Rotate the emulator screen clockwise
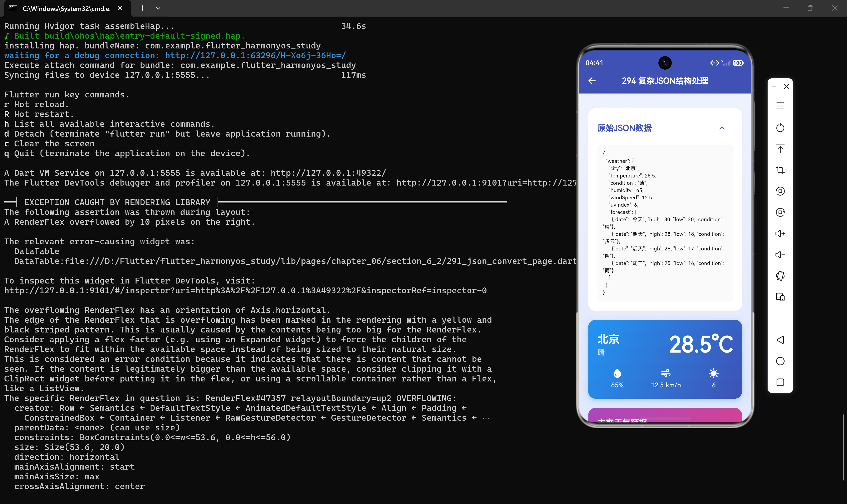The height and width of the screenshot is (504, 847). 780,212
